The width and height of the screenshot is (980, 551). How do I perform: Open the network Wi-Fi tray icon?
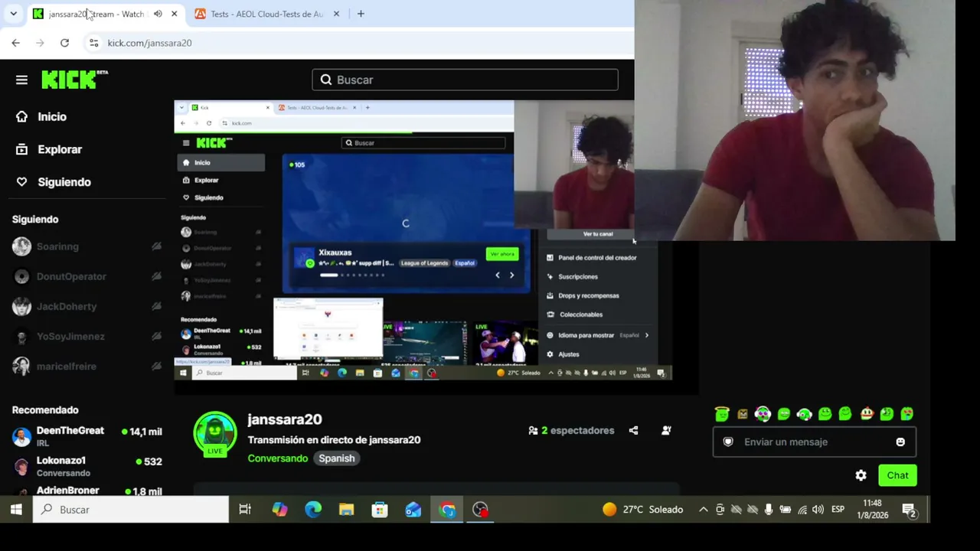pos(802,510)
